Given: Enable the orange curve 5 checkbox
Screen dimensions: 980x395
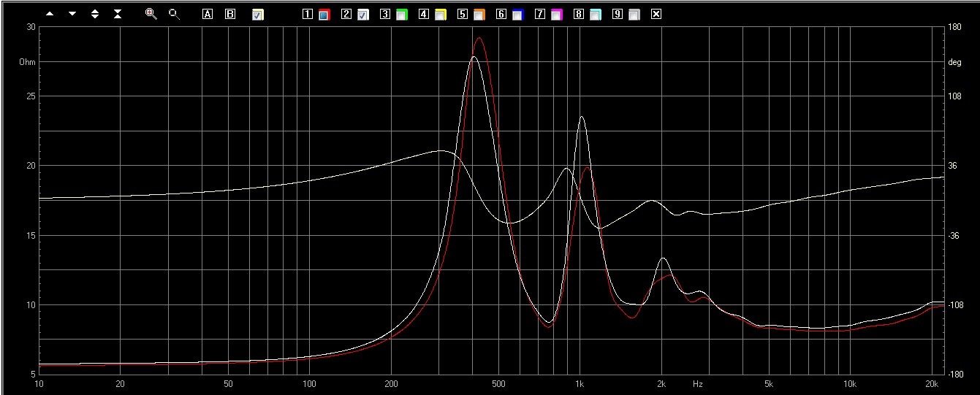Looking at the screenshot, I should pyautogui.click(x=479, y=15).
